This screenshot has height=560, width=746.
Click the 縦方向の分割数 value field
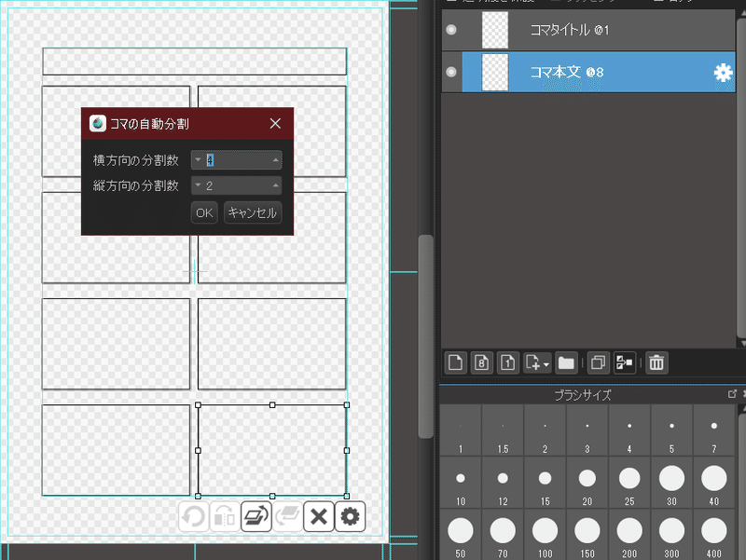click(x=237, y=185)
